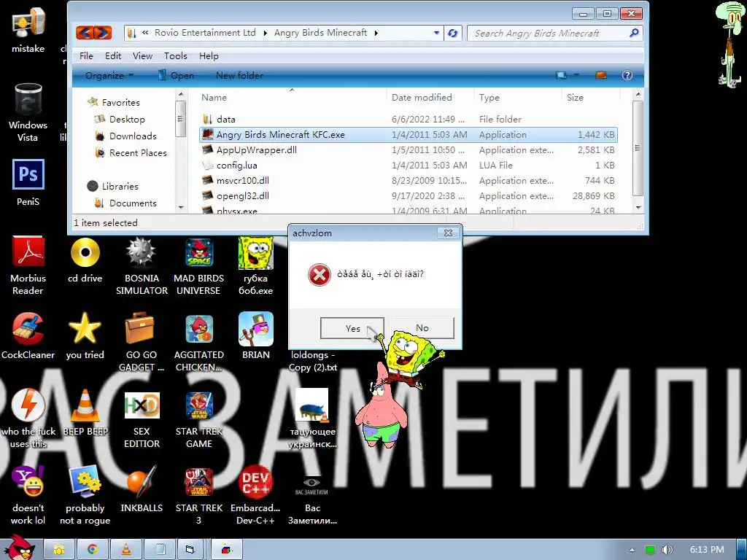Select Desktop under Favorites
Image resolution: width=747 pixels, height=560 pixels.
120,119
